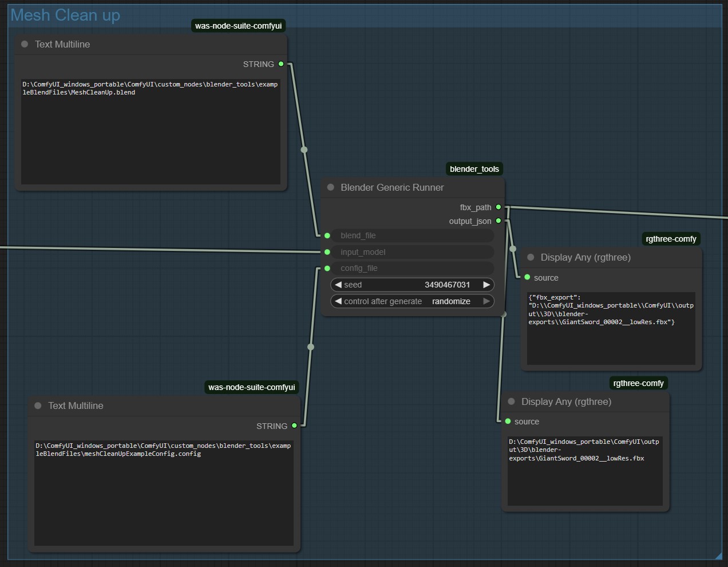Click the GiantSword lowRes.fbx path output text area

585,471
